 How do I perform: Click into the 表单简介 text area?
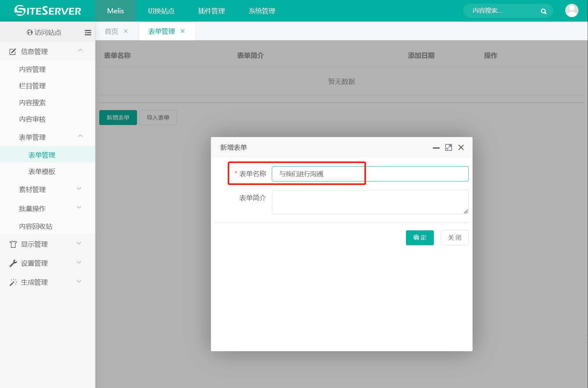[x=370, y=202]
